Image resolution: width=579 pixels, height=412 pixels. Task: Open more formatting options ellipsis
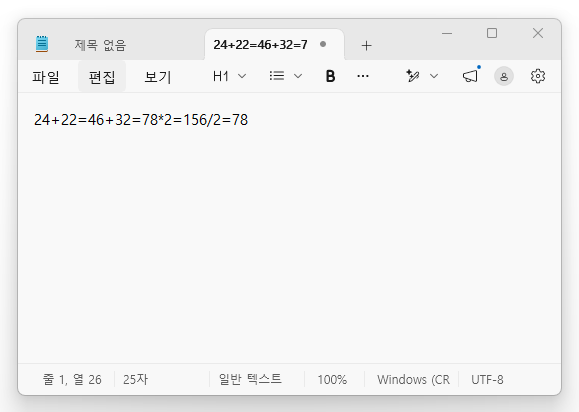point(363,76)
